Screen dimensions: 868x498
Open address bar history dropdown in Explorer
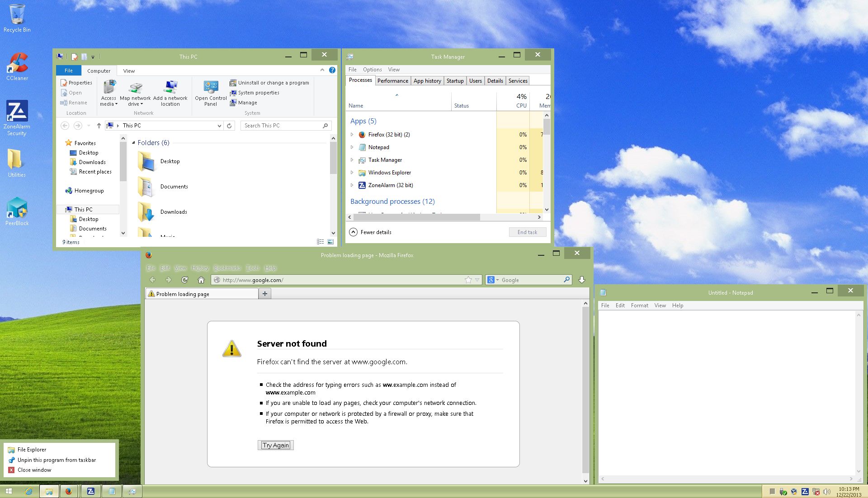(219, 126)
